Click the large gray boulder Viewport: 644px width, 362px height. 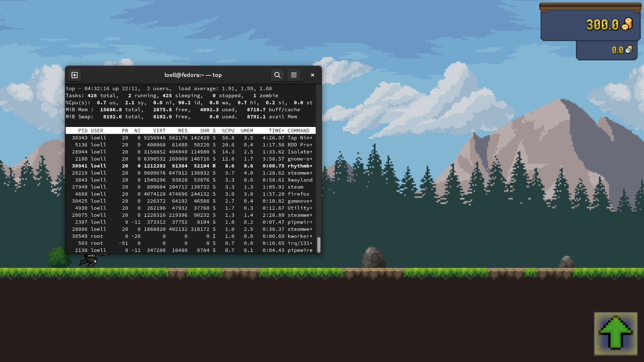tap(373, 258)
